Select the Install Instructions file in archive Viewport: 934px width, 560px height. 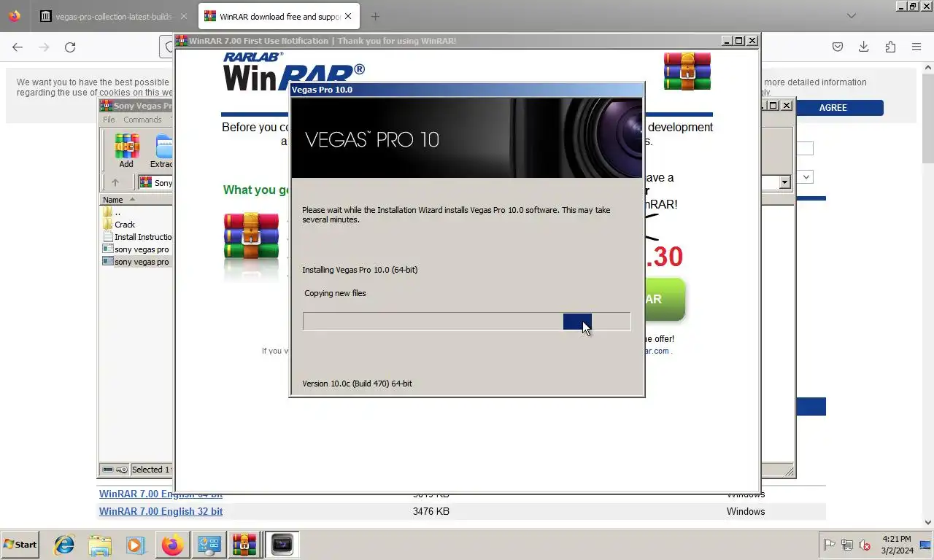tap(137, 237)
